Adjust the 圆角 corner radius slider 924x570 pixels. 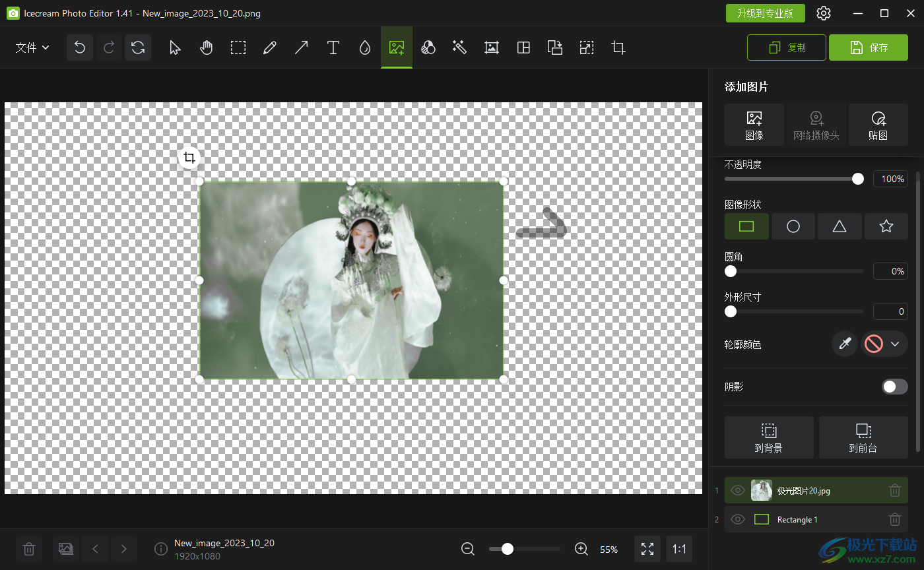(x=794, y=271)
